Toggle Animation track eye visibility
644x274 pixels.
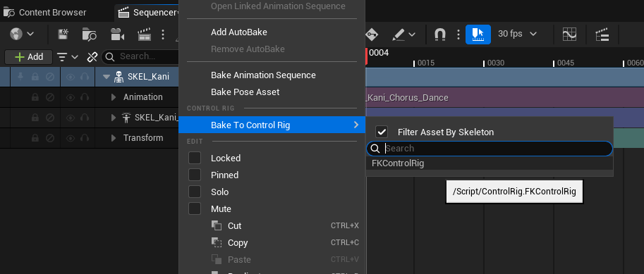tap(71, 97)
